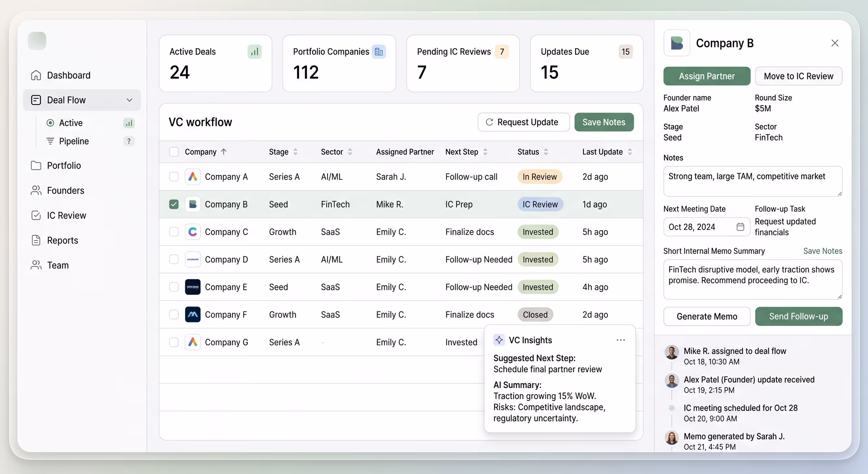Click the Team people icon
This screenshot has height=474, width=868.
click(36, 265)
